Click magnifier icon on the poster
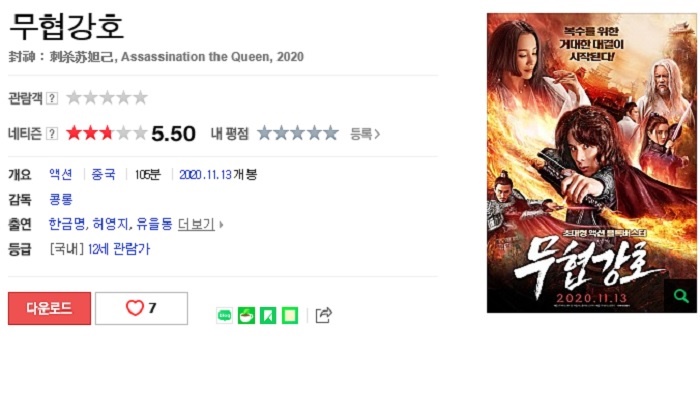The width and height of the screenshot is (700, 400). [x=680, y=296]
